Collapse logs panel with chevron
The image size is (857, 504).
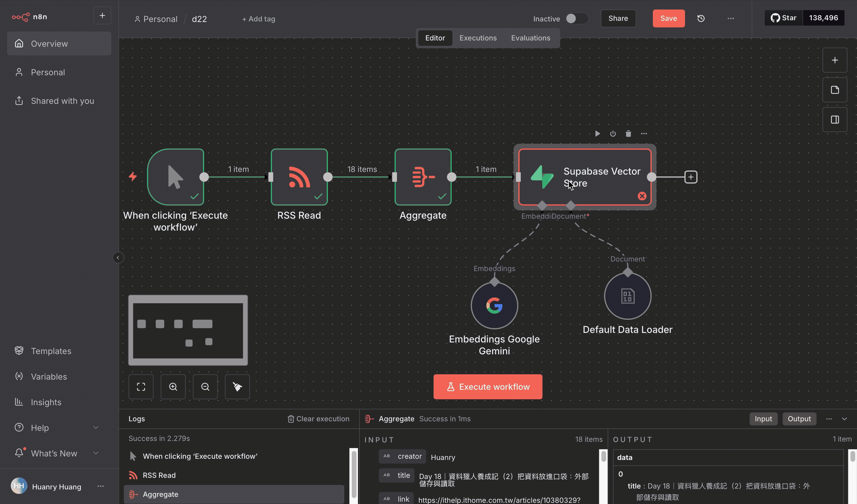click(x=844, y=419)
